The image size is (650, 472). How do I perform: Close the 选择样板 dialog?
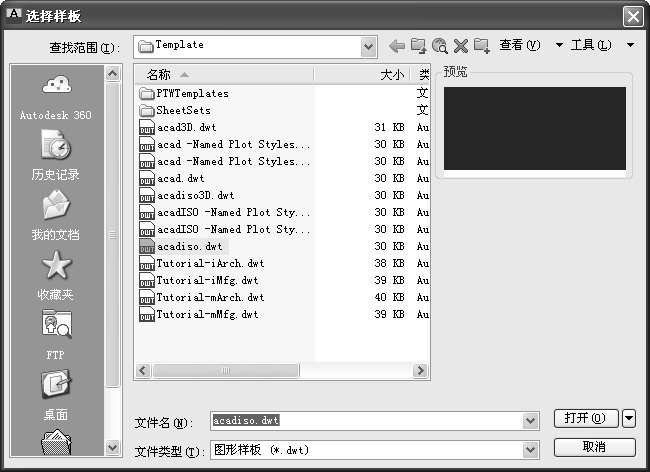coord(633,17)
